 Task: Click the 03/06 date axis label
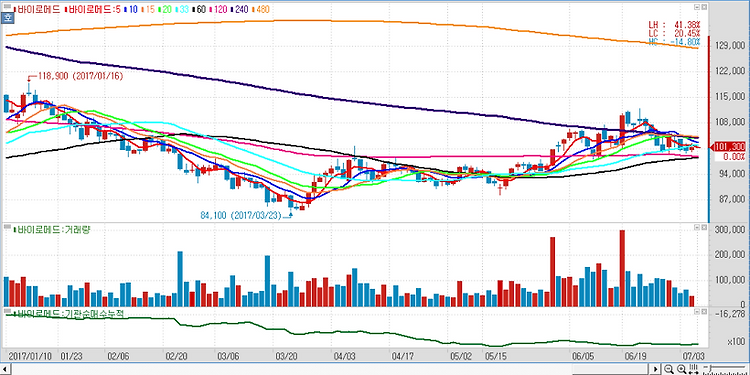tap(228, 356)
